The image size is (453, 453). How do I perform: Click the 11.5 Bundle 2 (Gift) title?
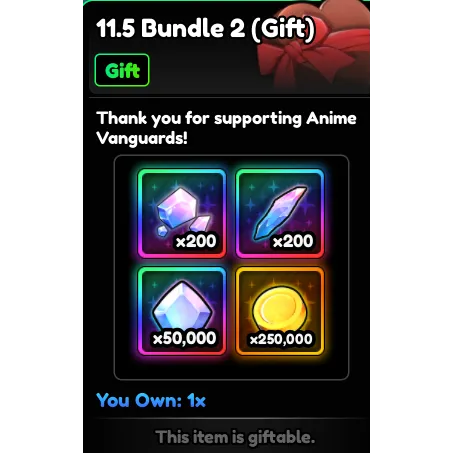click(205, 28)
